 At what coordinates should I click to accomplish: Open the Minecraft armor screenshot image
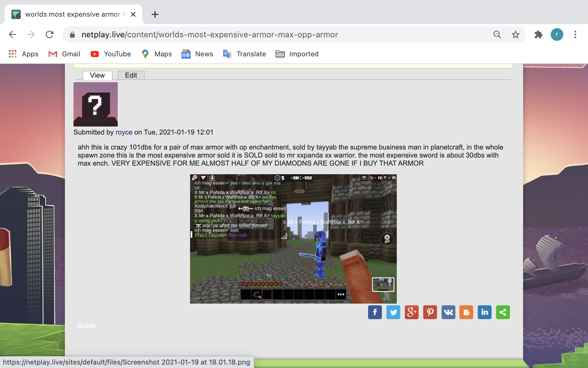pyautogui.click(x=293, y=239)
